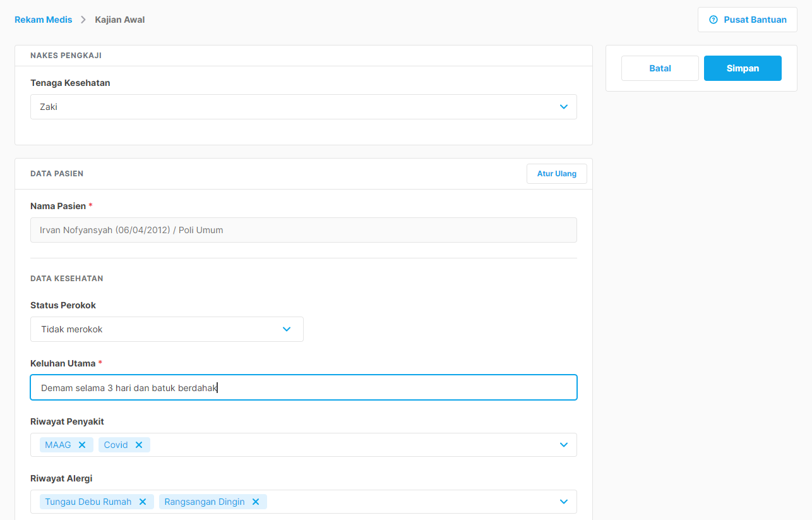Viewport: 812px width, 520px height.
Task: Click the DATA PASIEN section header
Action: coord(57,174)
